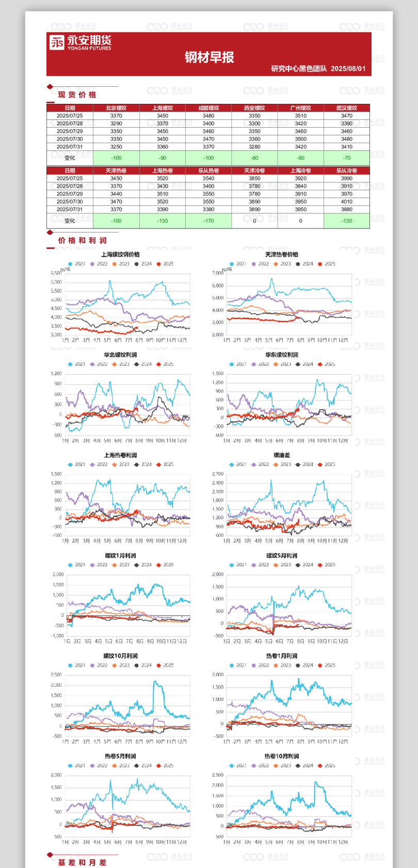Click 2025 legend entry in 天津热卷价格 chart
Image resolution: width=418 pixels, height=868 pixels.
click(327, 263)
